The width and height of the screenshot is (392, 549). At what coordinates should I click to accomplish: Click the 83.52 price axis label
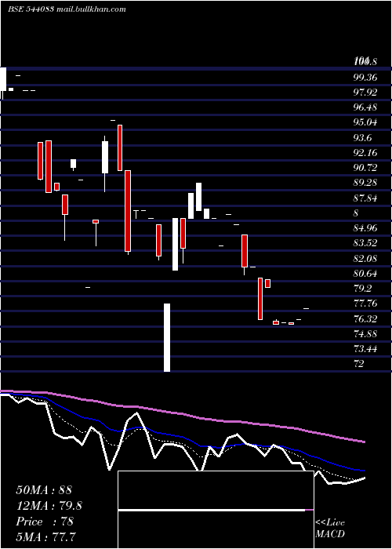pyautogui.click(x=365, y=244)
